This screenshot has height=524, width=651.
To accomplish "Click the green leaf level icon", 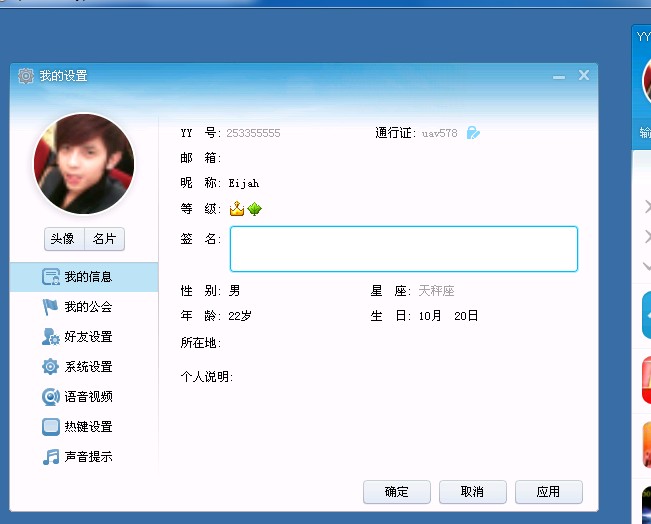I will (255, 209).
